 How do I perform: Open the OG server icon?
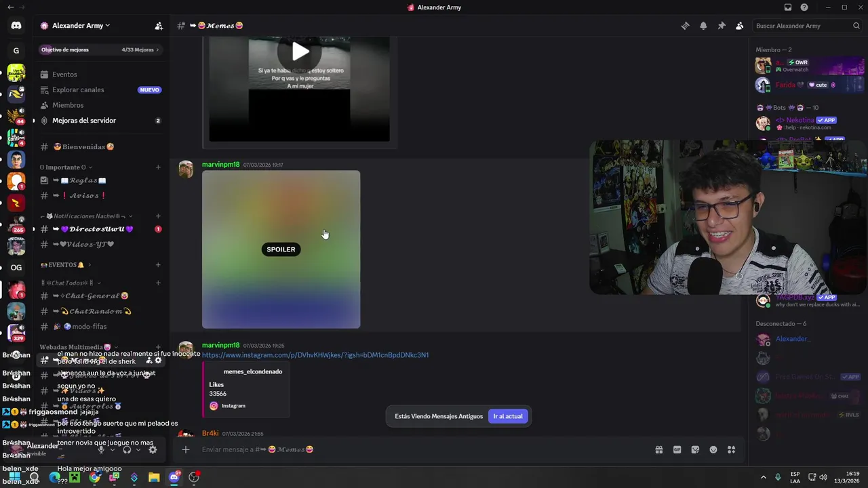[16, 268]
